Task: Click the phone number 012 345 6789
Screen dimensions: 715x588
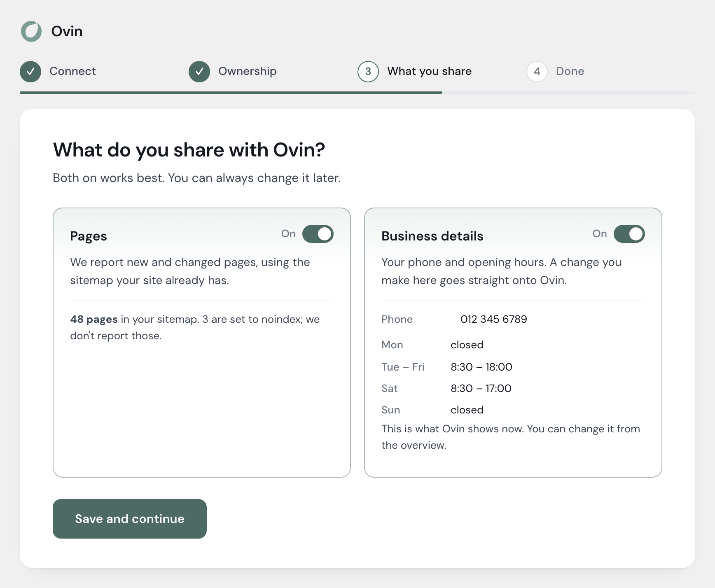Action: coord(494,319)
